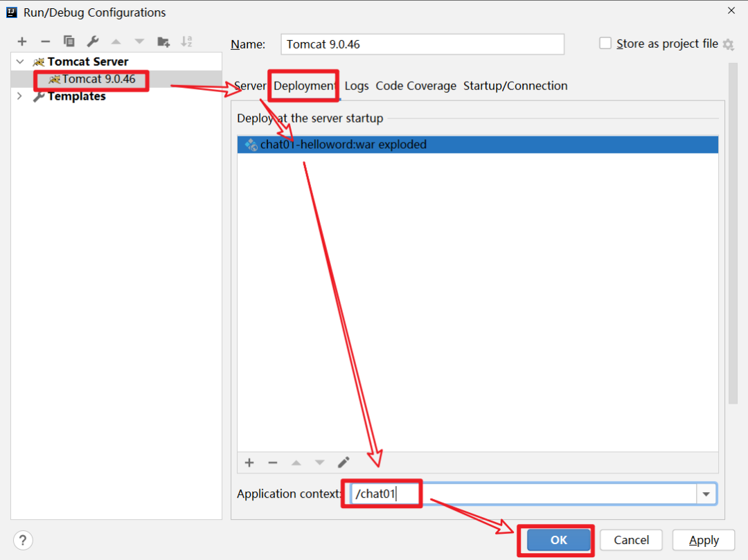Click the Apply button
The width and height of the screenshot is (748, 560).
[704, 540]
